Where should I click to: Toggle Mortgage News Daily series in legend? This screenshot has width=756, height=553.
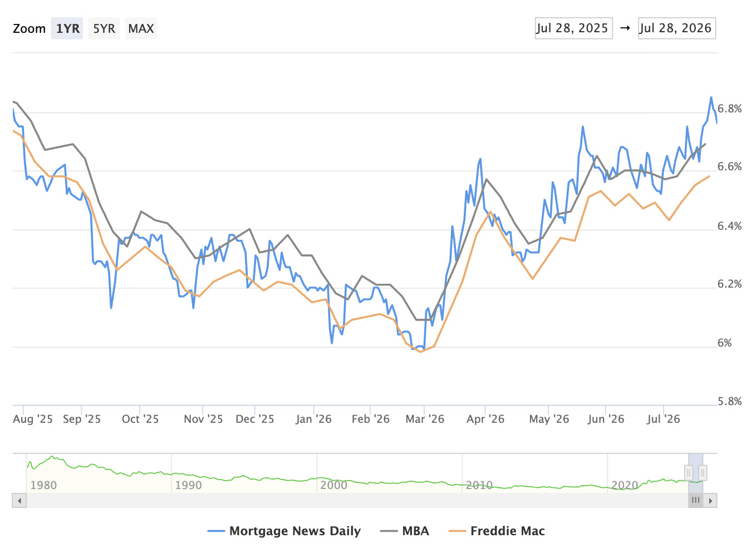click(x=284, y=531)
